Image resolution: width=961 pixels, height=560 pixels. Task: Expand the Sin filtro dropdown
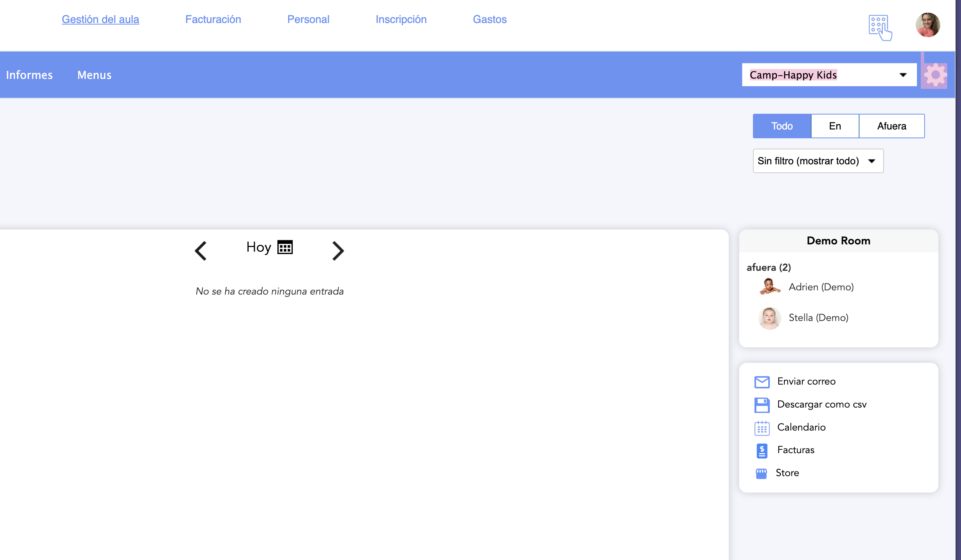click(818, 161)
